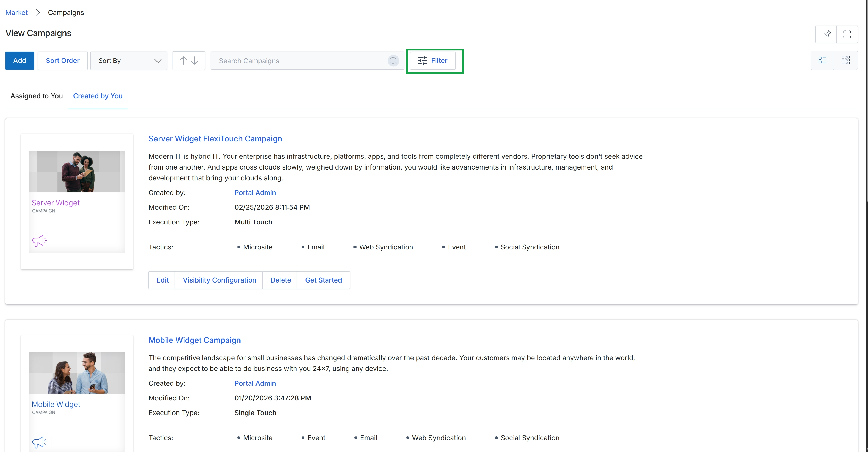Viewport: 868px width, 452px height.
Task: Select the Created by You tab
Action: pos(98,96)
